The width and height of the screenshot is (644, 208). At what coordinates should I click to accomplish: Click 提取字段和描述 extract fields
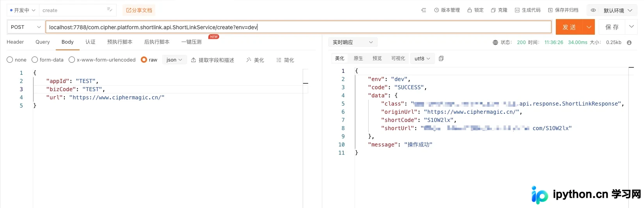(213, 60)
